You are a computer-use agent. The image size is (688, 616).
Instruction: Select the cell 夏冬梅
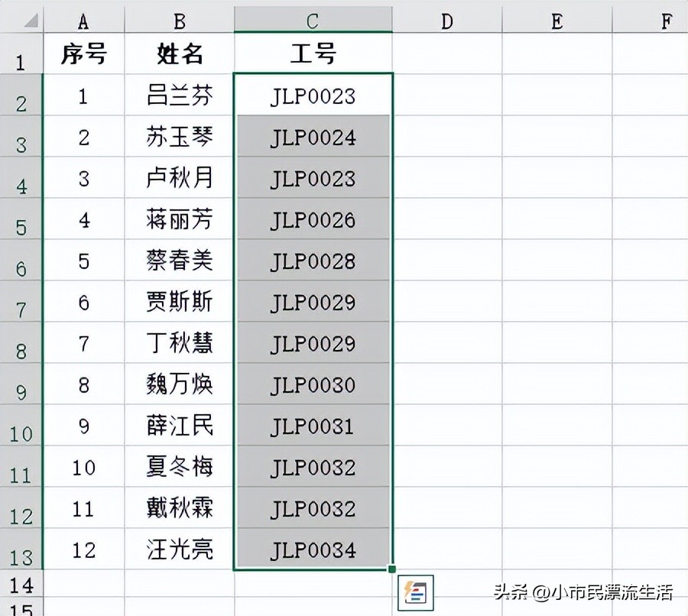[x=180, y=466]
